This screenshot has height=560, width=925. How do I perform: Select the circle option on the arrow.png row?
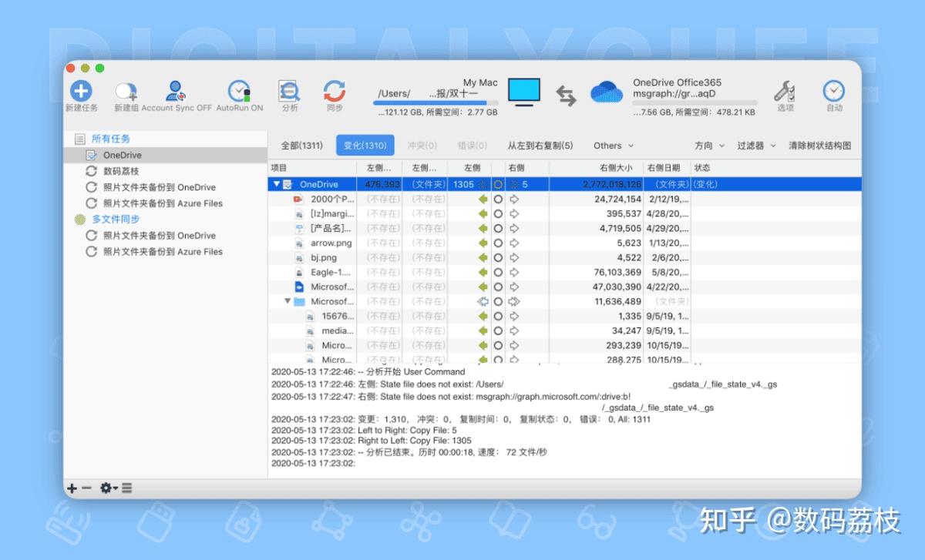coord(498,243)
